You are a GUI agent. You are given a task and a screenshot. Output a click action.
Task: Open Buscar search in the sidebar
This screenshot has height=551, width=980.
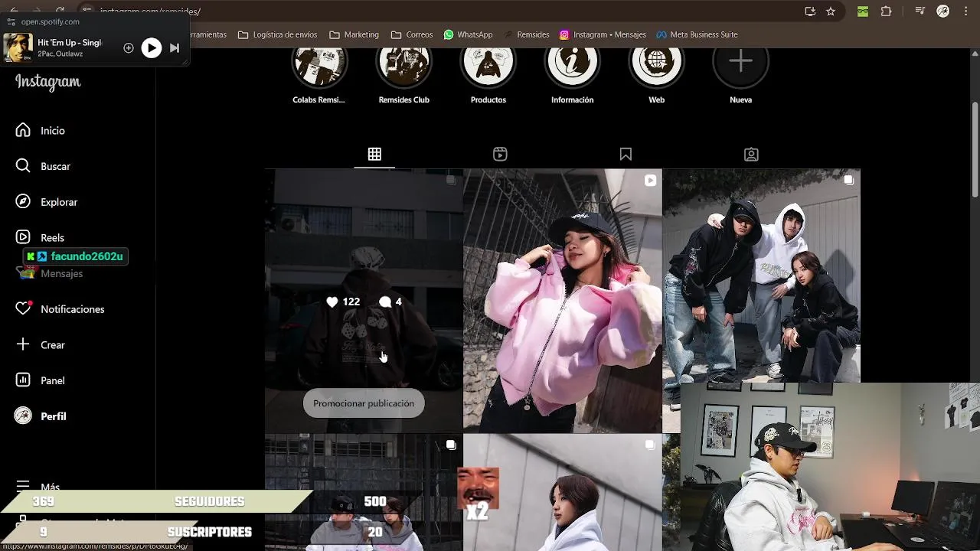click(x=43, y=166)
